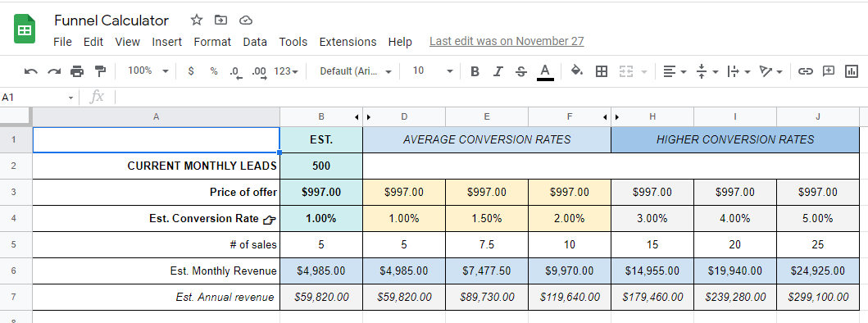Select the Paint format roller icon
This screenshot has width=868, height=323.
point(100,71)
